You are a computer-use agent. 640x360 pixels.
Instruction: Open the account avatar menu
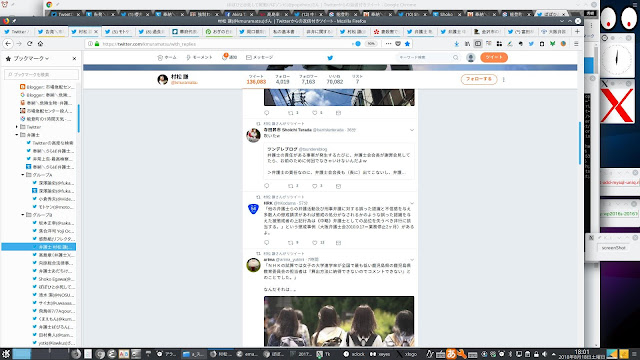[x=471, y=58]
